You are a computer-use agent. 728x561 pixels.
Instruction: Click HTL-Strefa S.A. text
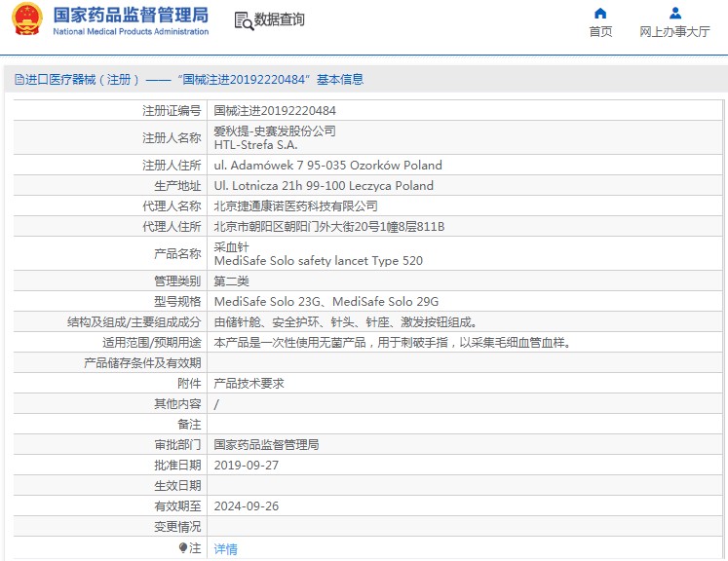pyautogui.click(x=255, y=145)
